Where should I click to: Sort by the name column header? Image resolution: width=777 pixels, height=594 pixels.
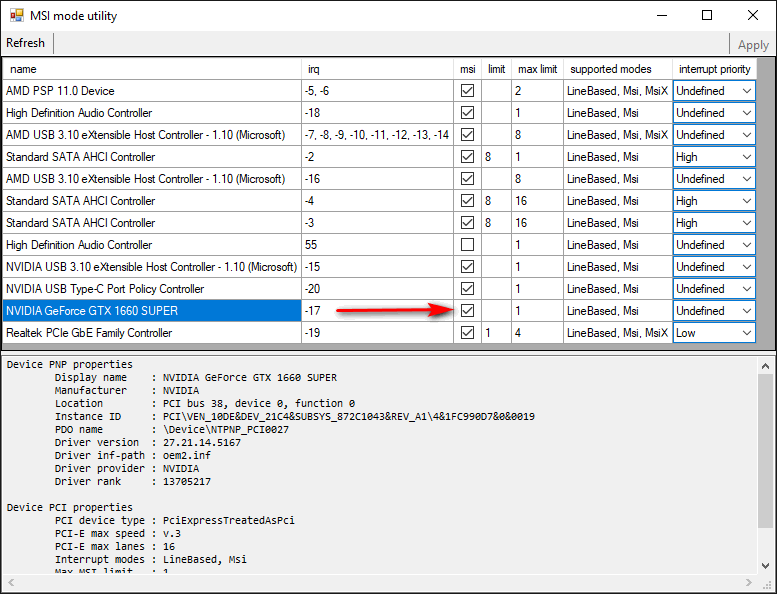tap(152, 69)
